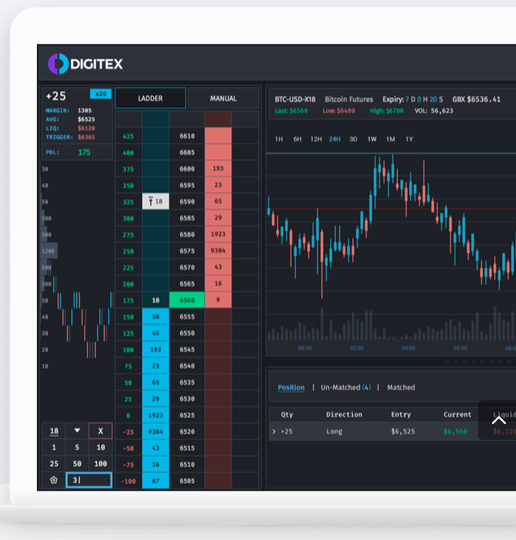The width and height of the screenshot is (516, 540).
Task: Select the 1Y chart timeframe
Action: coord(409,139)
